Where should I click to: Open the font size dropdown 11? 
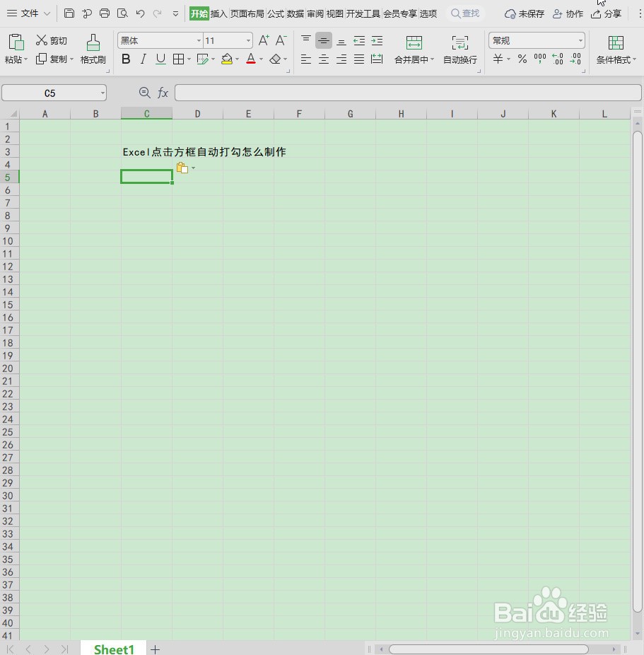[x=248, y=41]
